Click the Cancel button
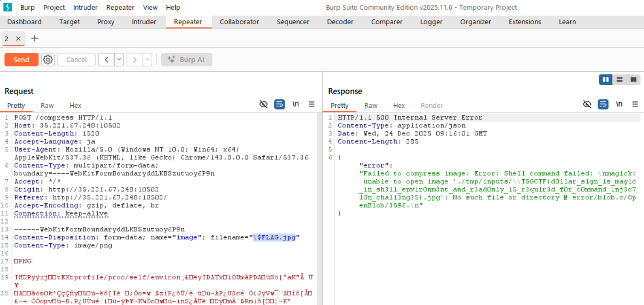Image resolution: width=644 pixels, height=305 pixels. click(x=76, y=60)
